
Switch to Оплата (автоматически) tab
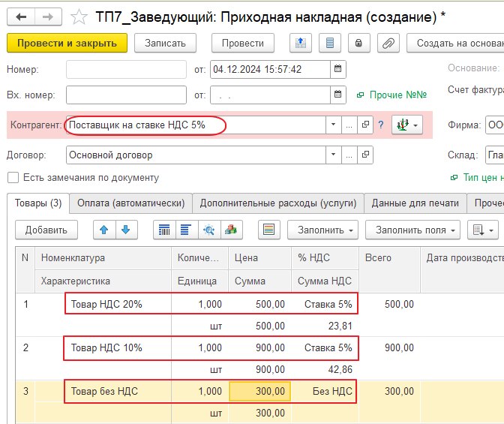[130, 203]
